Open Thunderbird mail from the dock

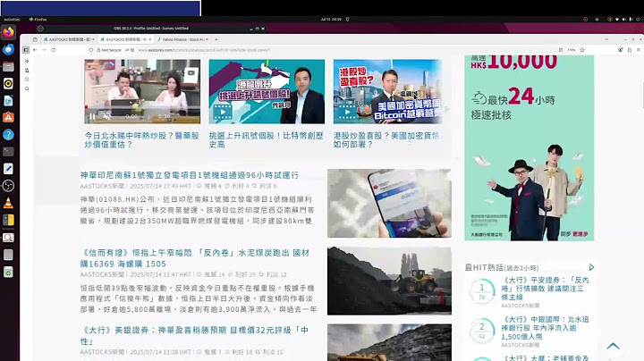tap(8, 49)
